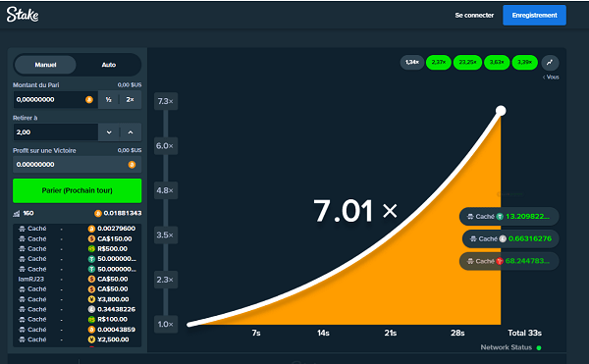
Task: Click the Enregistrement button
Action: (x=534, y=16)
